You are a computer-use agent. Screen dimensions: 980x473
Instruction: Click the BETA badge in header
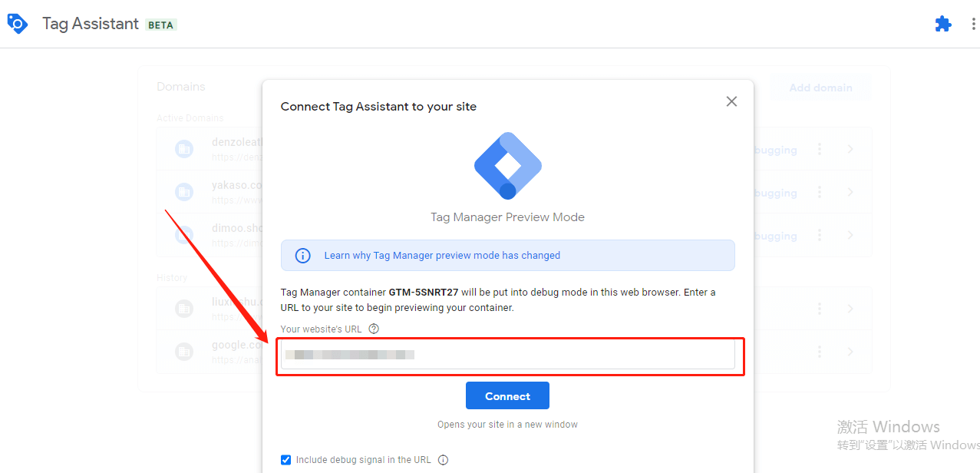click(x=160, y=25)
